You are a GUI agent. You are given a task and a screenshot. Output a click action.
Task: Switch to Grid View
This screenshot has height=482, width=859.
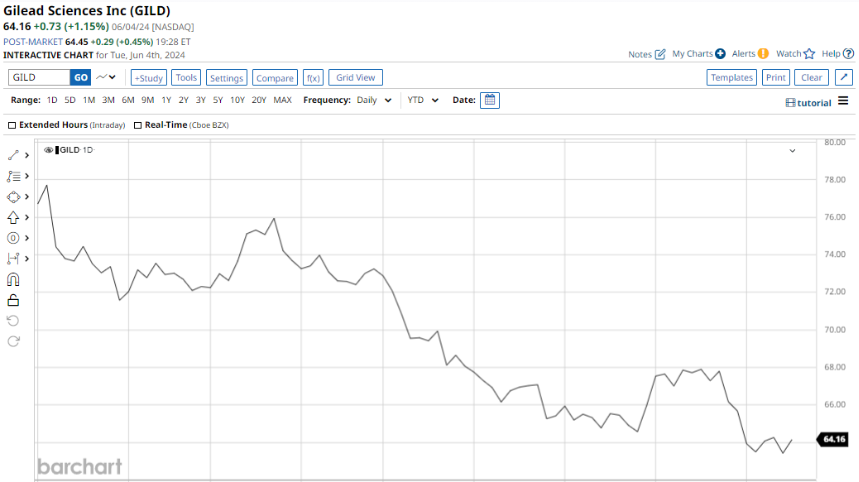[x=356, y=78]
